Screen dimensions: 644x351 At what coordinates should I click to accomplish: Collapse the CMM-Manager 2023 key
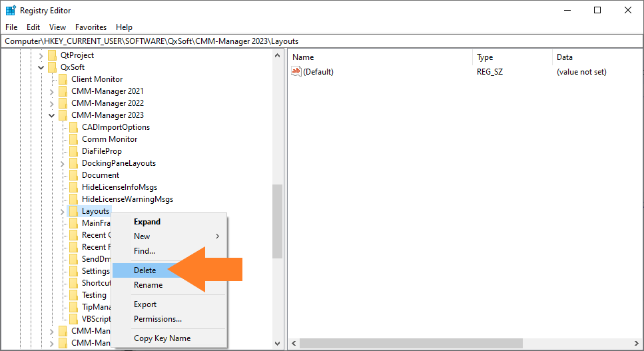pyautogui.click(x=52, y=115)
